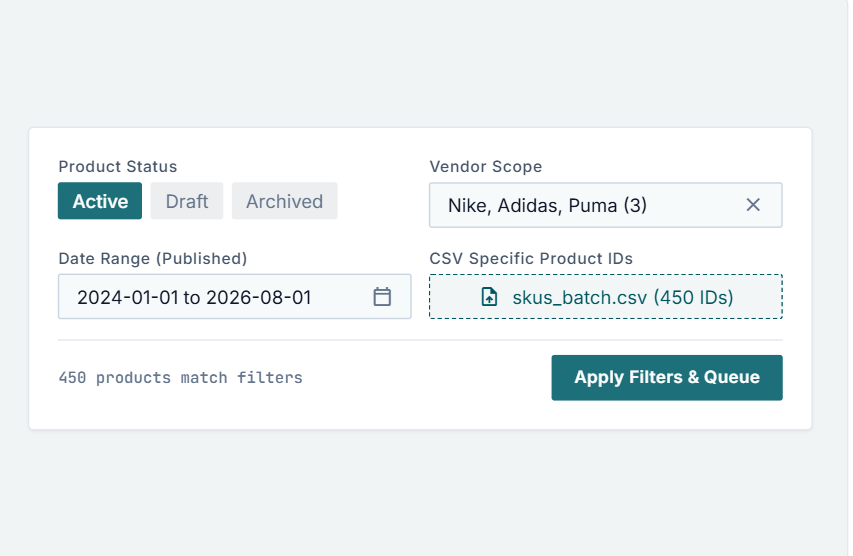Click the Vendor Scope label

pyautogui.click(x=486, y=166)
